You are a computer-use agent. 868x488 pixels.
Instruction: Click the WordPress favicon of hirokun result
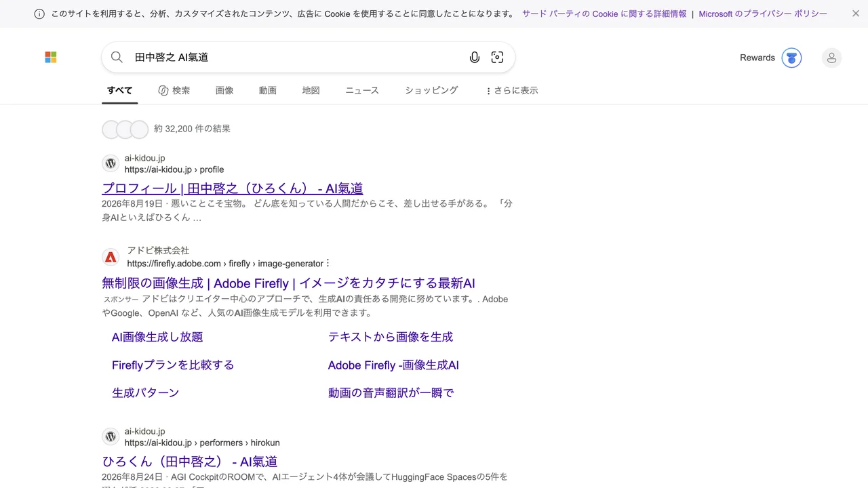pos(111,436)
